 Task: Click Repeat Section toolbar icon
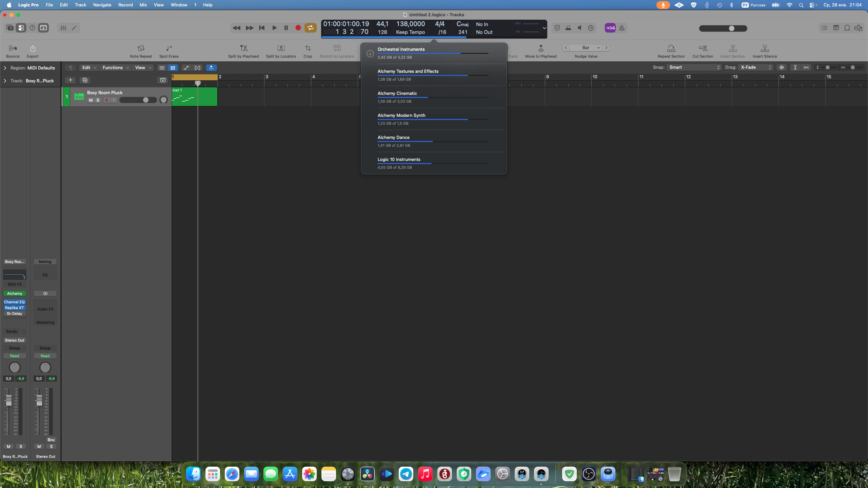point(671,48)
